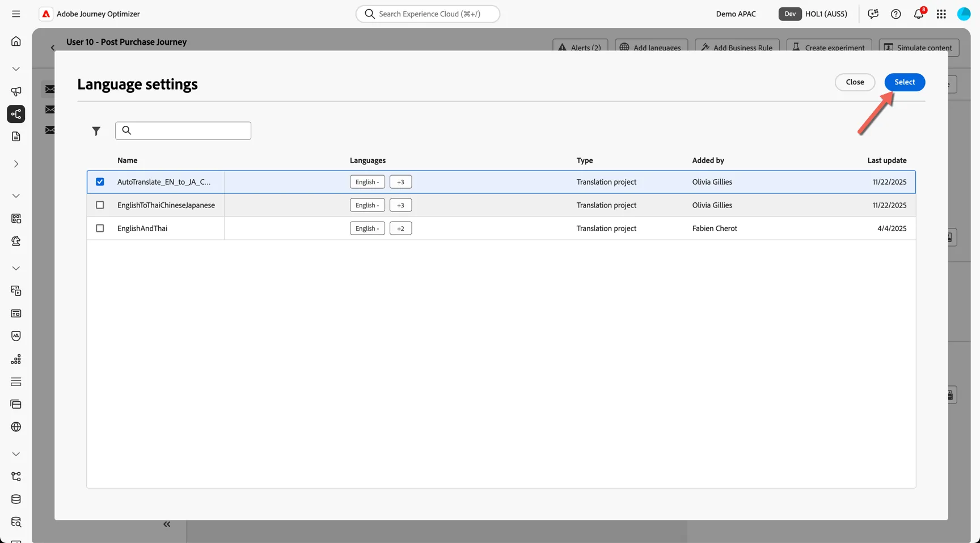
Task: Expand +3 languages in EnglishToThaiChineseJapanese row
Action: click(x=400, y=205)
